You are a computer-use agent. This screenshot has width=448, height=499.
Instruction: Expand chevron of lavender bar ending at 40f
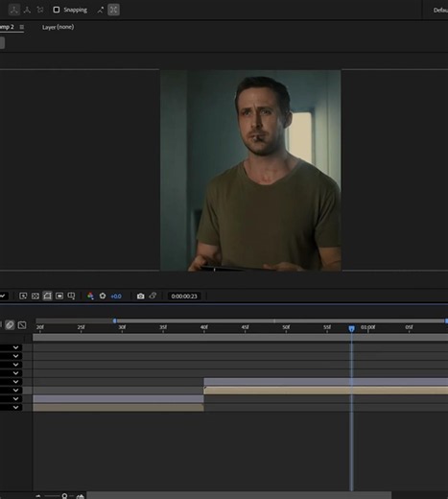[15, 398]
